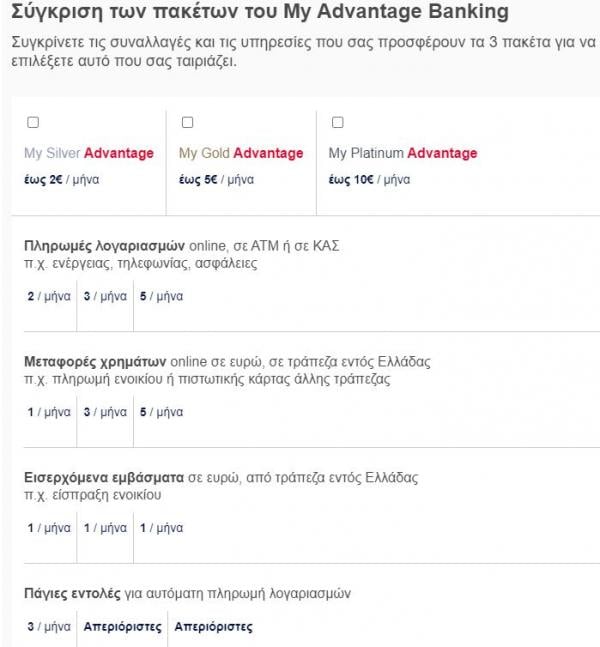Click the My Platinum Advantage package title
The height and width of the screenshot is (647, 600).
coord(403,153)
